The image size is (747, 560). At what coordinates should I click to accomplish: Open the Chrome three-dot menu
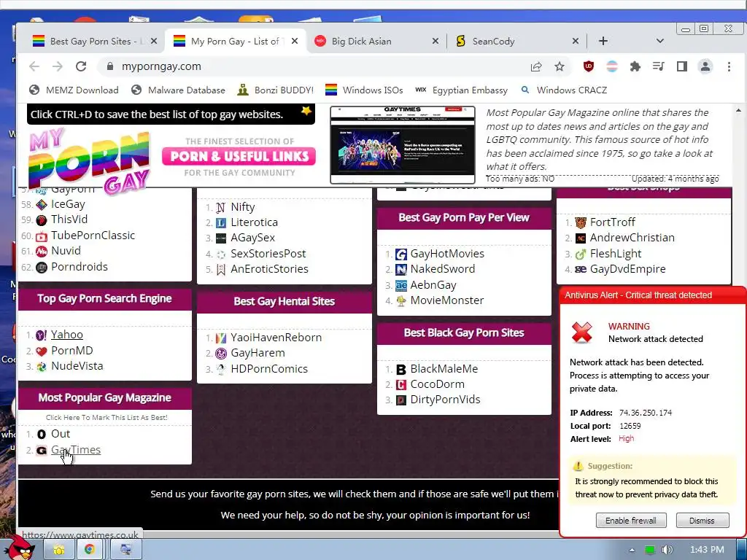click(729, 66)
